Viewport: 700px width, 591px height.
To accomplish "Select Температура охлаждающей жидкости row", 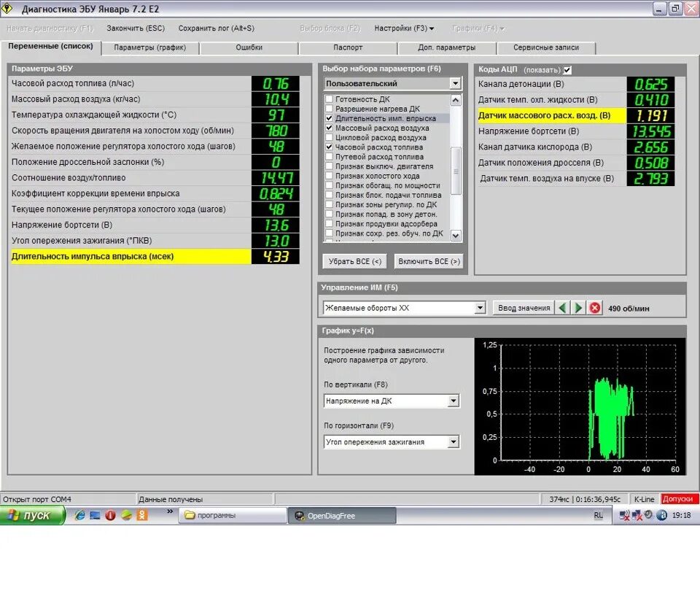I will click(x=155, y=115).
